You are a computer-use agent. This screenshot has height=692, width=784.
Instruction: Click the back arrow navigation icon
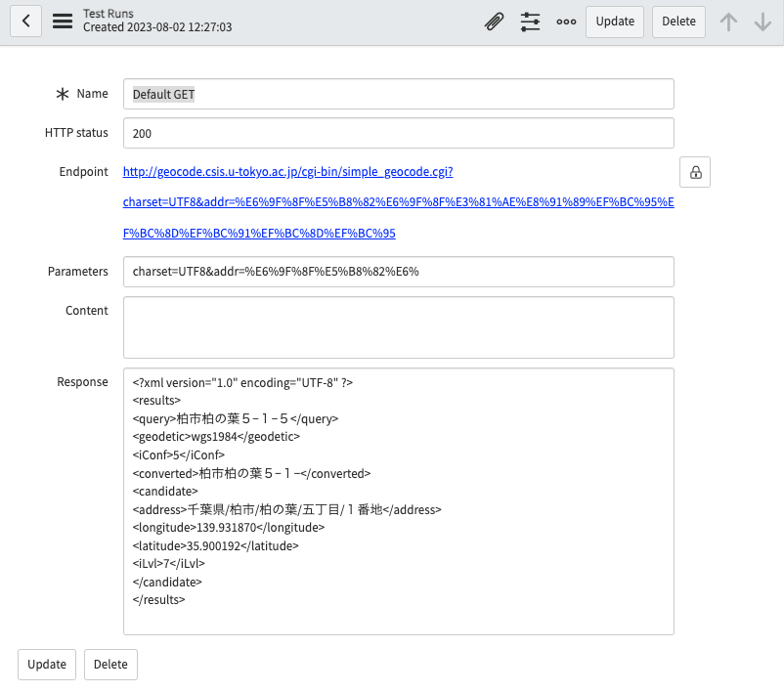(x=25, y=21)
